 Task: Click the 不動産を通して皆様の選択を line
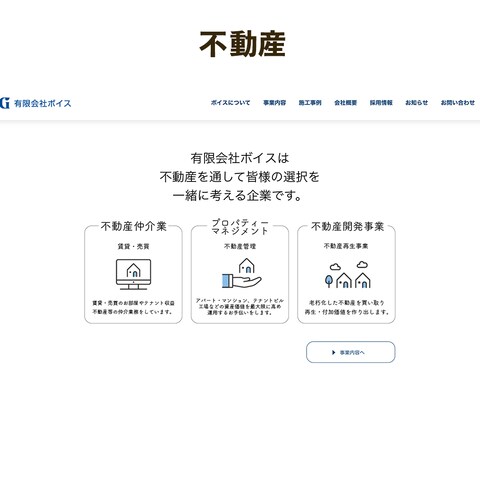(240, 177)
